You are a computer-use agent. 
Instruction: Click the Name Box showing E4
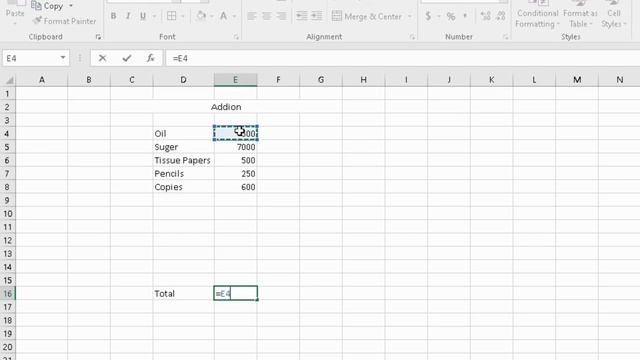(x=30, y=58)
